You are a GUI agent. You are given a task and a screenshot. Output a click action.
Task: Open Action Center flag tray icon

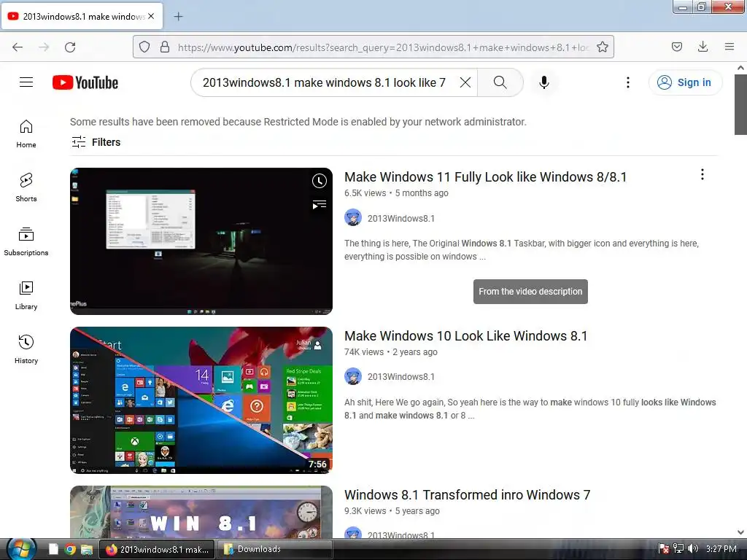click(663, 549)
